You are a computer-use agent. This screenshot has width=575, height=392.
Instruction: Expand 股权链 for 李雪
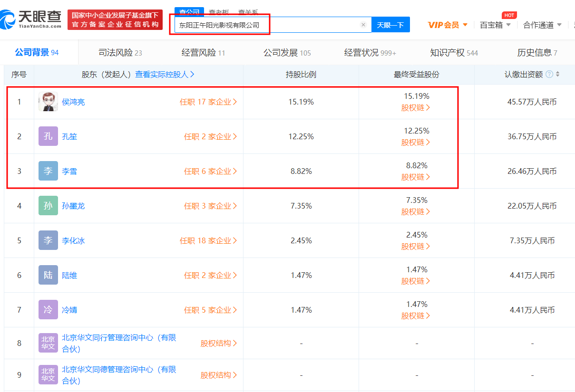tap(416, 177)
